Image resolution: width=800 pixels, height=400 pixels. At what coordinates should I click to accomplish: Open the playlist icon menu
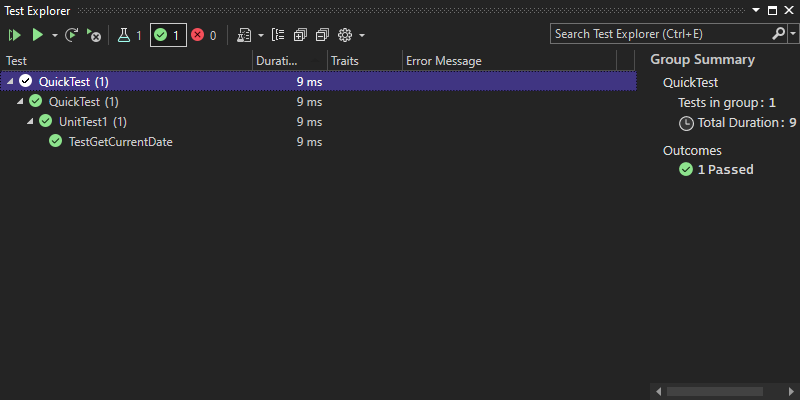point(244,35)
